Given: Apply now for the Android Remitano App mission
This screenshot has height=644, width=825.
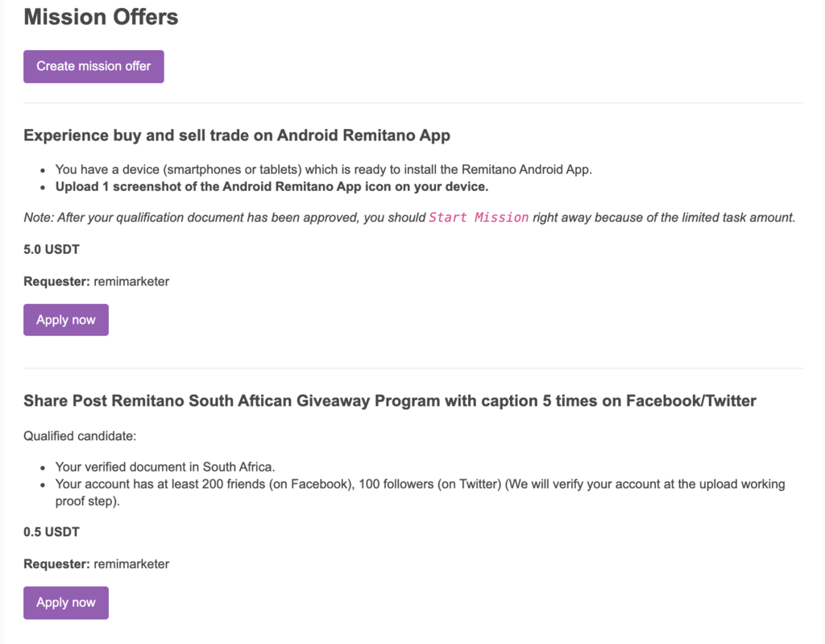Looking at the screenshot, I should pos(66,320).
